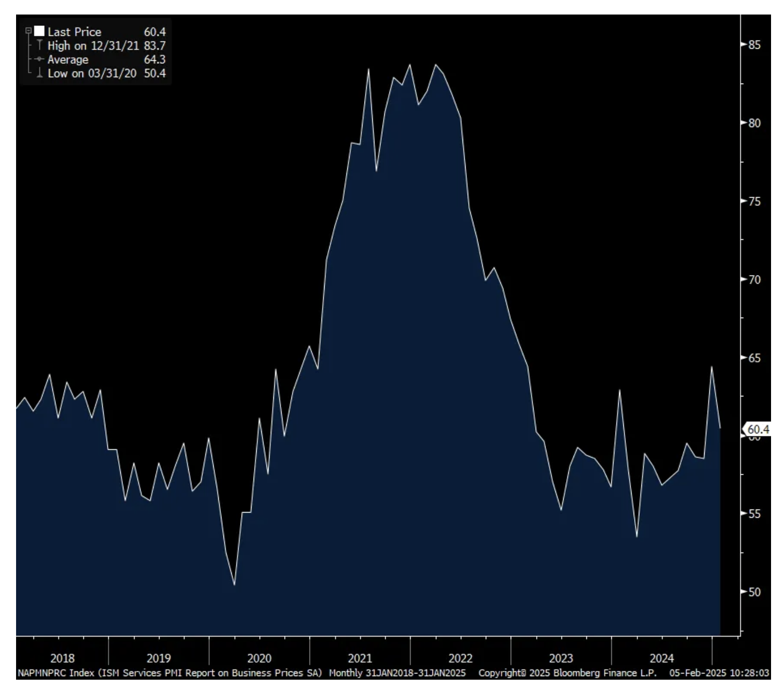Collapse the legend tree with minus box
This screenshot has height=688, width=784.
pos(29,31)
